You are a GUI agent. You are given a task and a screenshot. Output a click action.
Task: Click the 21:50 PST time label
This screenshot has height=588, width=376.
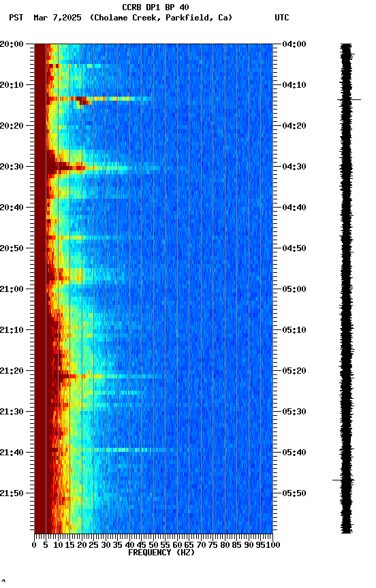pos(12,494)
